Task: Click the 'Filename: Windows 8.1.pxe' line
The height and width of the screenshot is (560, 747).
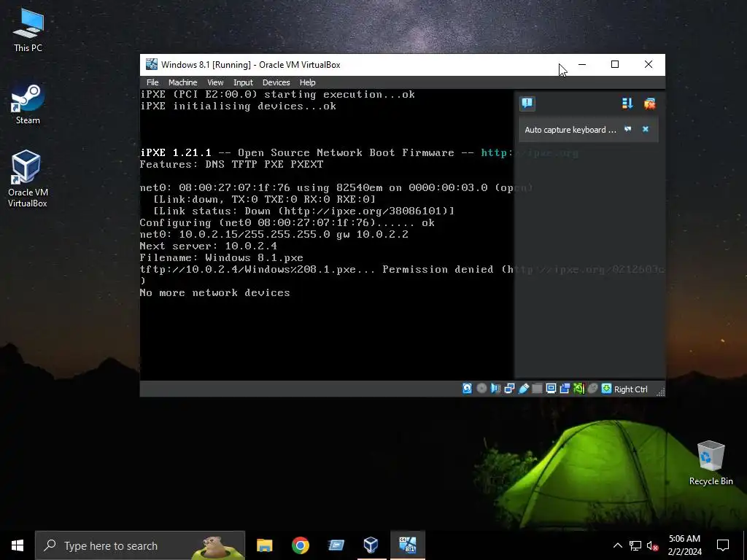Action: [222, 257]
